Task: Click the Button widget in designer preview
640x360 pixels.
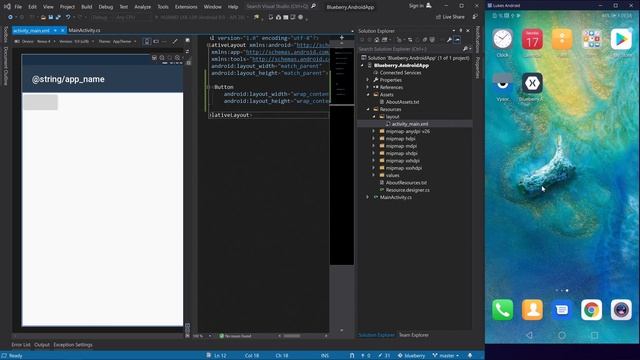Action: (x=40, y=102)
